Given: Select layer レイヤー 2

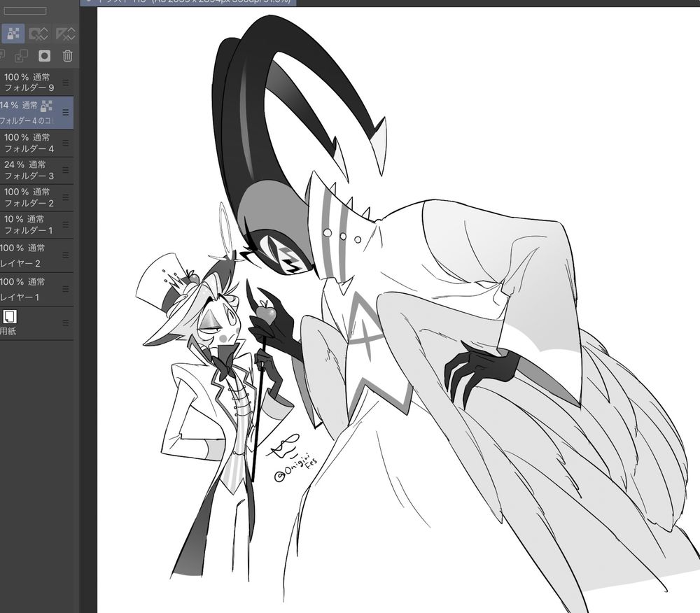Looking at the screenshot, I should [36, 255].
